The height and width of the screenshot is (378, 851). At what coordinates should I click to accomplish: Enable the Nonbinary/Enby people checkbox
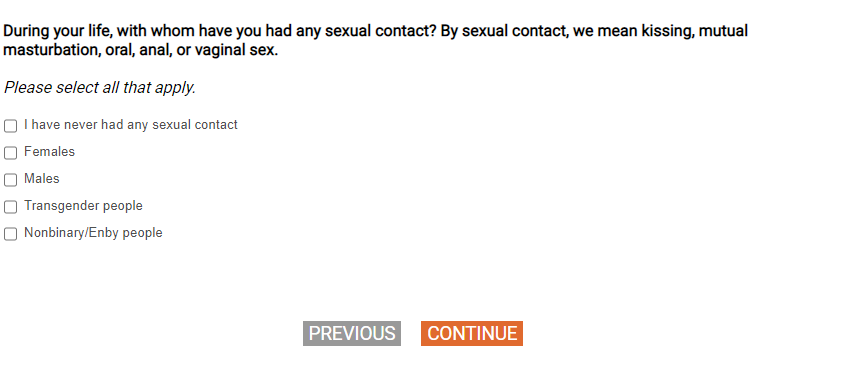pyautogui.click(x=10, y=234)
